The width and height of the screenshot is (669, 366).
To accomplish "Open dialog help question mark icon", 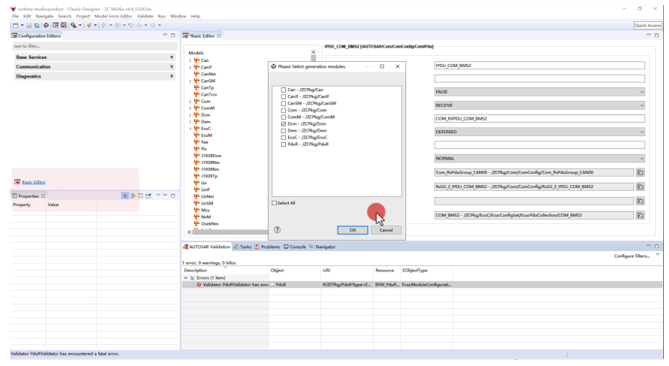I will coord(277,229).
